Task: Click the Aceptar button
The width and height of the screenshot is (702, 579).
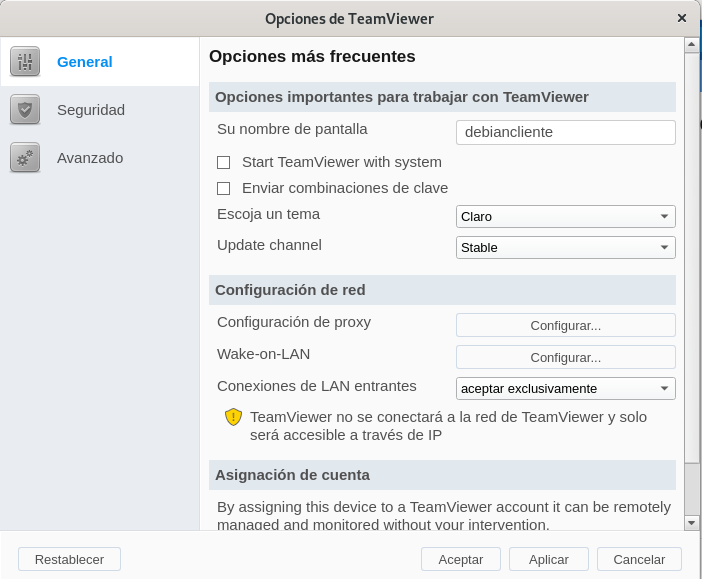Action: point(461,559)
